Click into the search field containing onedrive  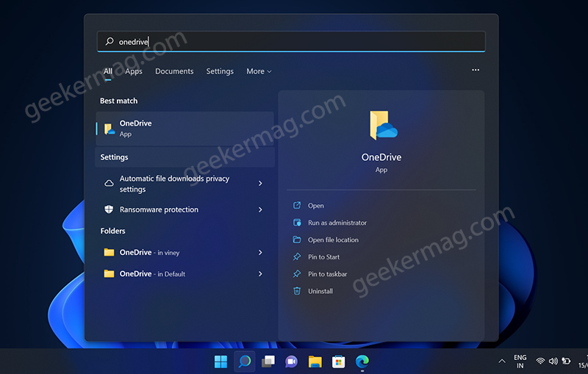click(291, 41)
